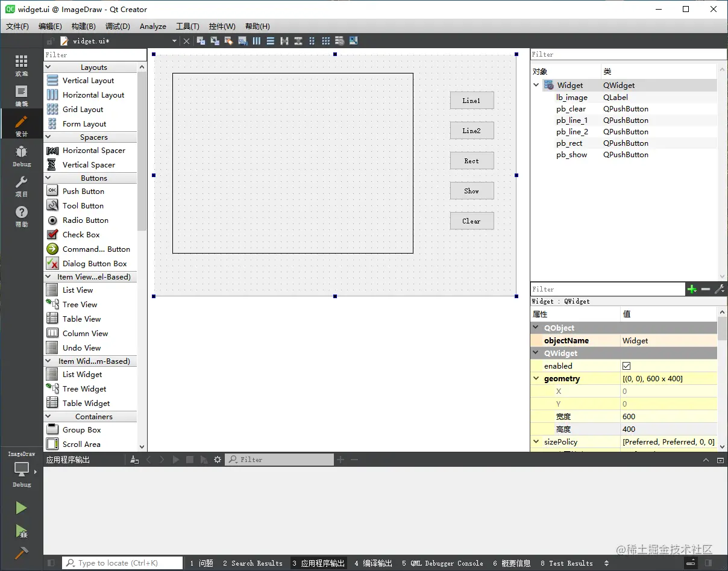This screenshot has width=728, height=571.
Task: Open the 构建(B) menu
Action: [83, 26]
